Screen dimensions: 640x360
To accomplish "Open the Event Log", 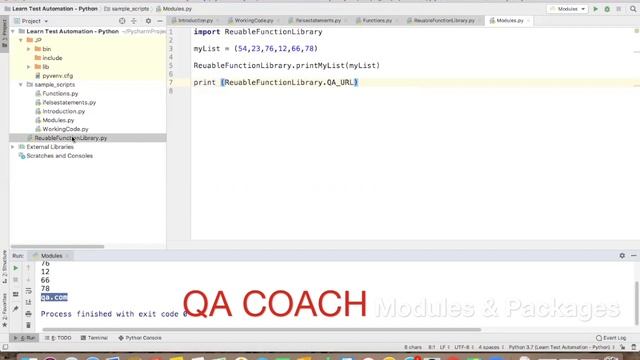I will [x=611, y=338].
